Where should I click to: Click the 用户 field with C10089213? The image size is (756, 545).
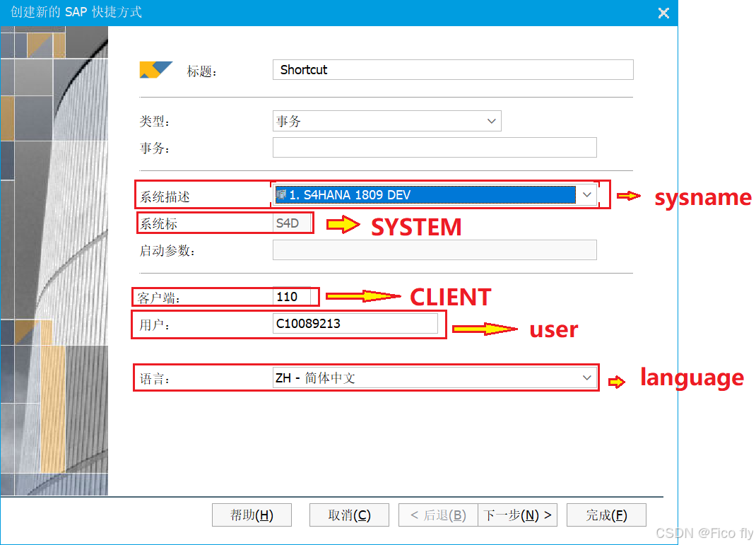(355, 324)
